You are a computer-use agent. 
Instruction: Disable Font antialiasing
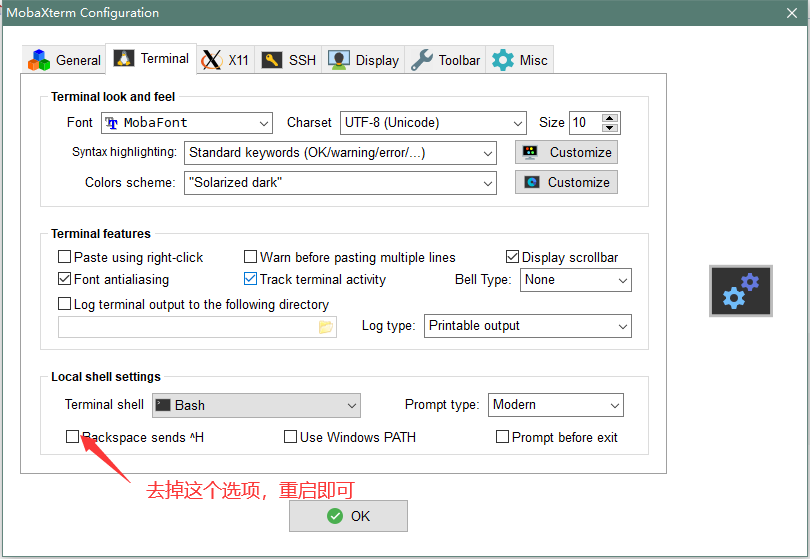65,279
